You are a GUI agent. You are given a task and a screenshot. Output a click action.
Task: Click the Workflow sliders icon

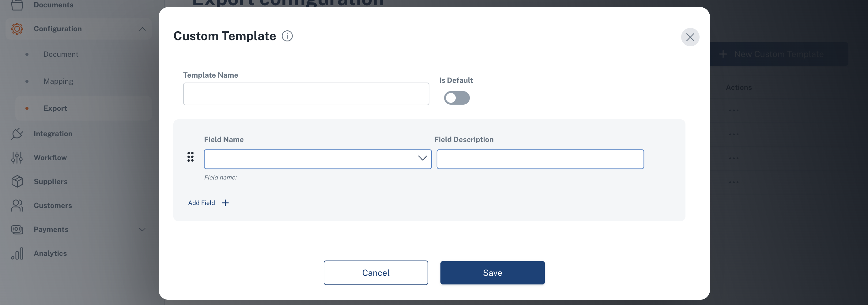[17, 157]
